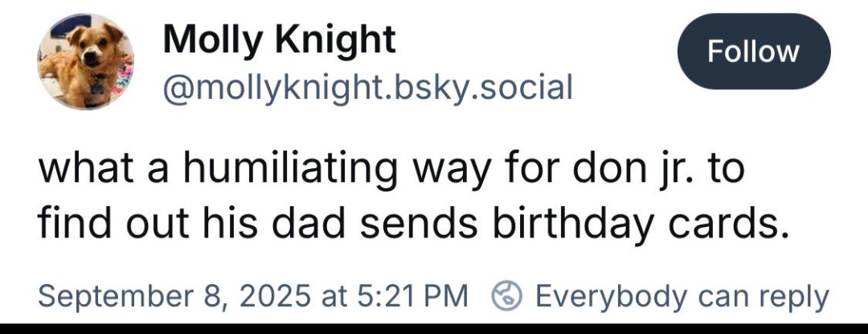Select the Everybody can reply label
The image size is (868, 334).
pyautogui.click(x=682, y=295)
